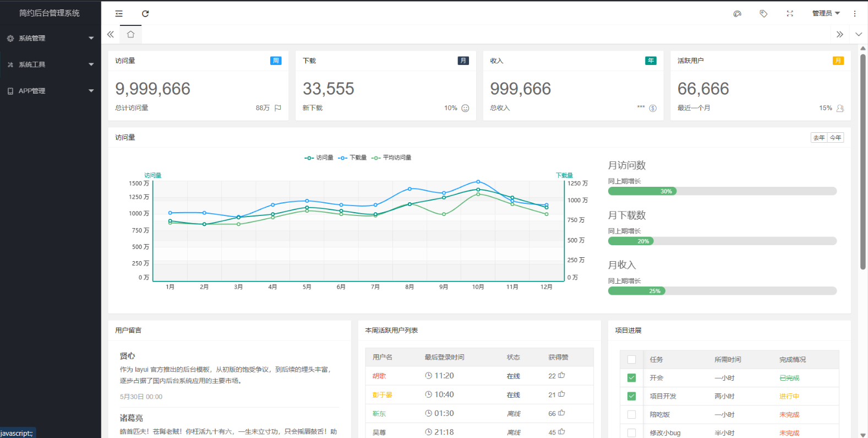Viewport: 868px width, 438px height.
Task: Expand the APP管理 menu
Action: 51,91
